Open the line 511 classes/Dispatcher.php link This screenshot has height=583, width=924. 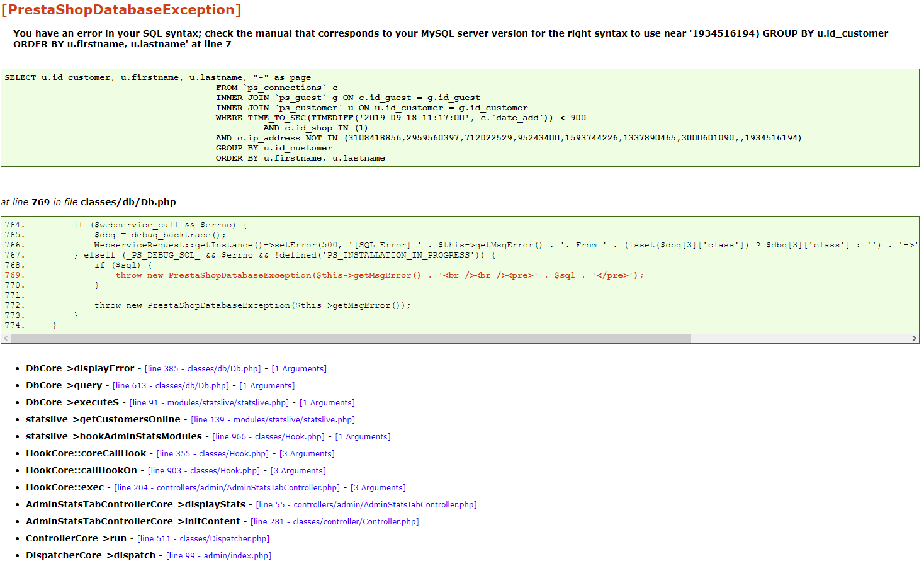point(203,539)
